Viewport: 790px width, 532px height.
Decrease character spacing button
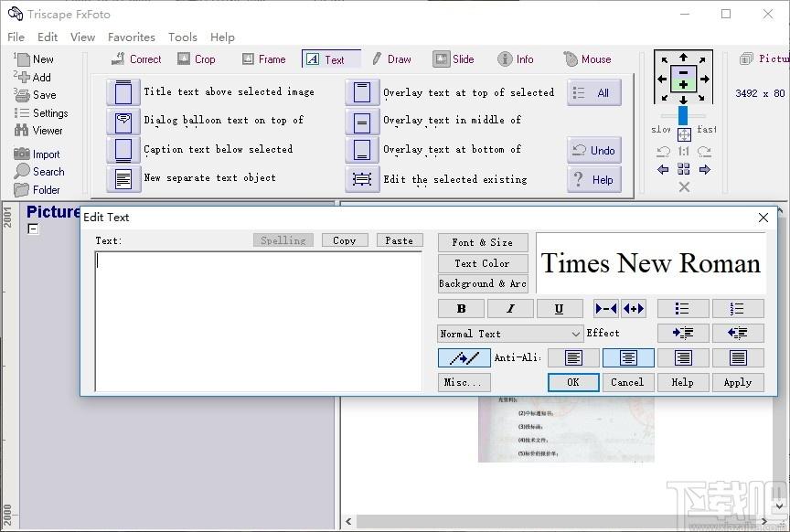tap(606, 309)
